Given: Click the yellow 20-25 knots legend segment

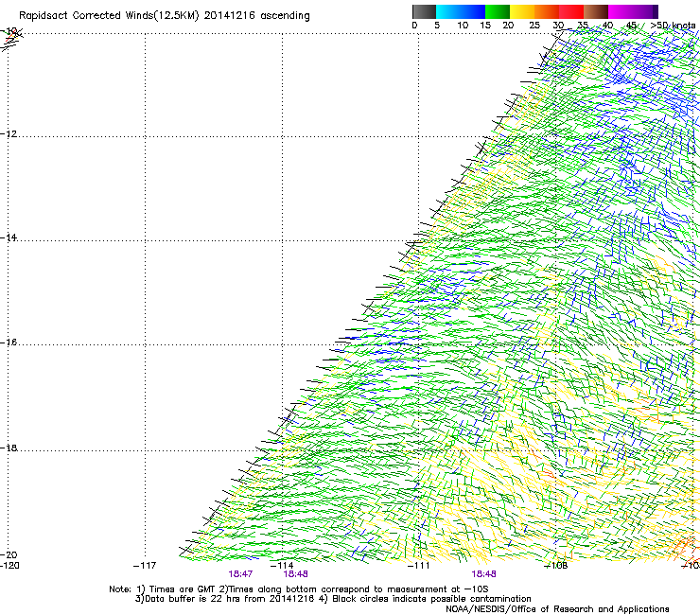Looking at the screenshot, I should [x=522, y=11].
